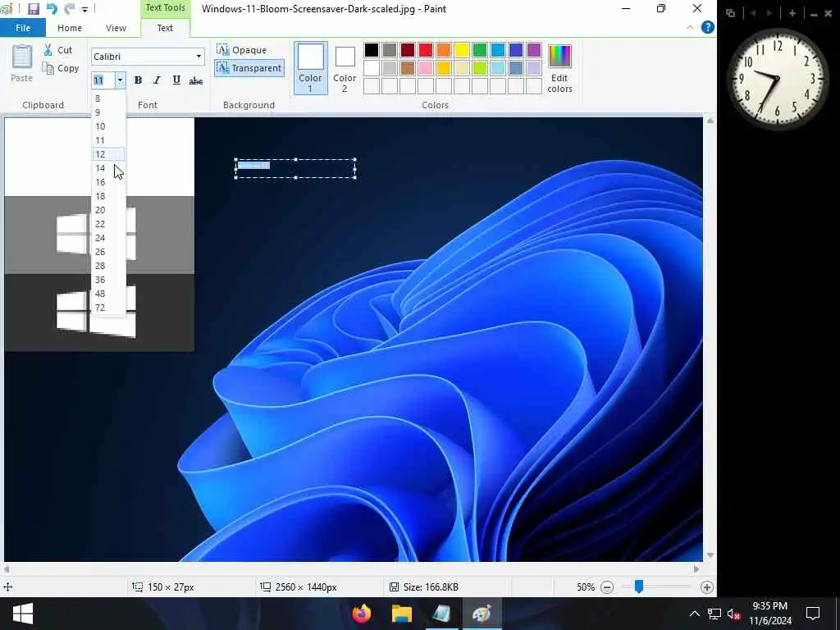Click the gadget bar next arrow

[769, 13]
